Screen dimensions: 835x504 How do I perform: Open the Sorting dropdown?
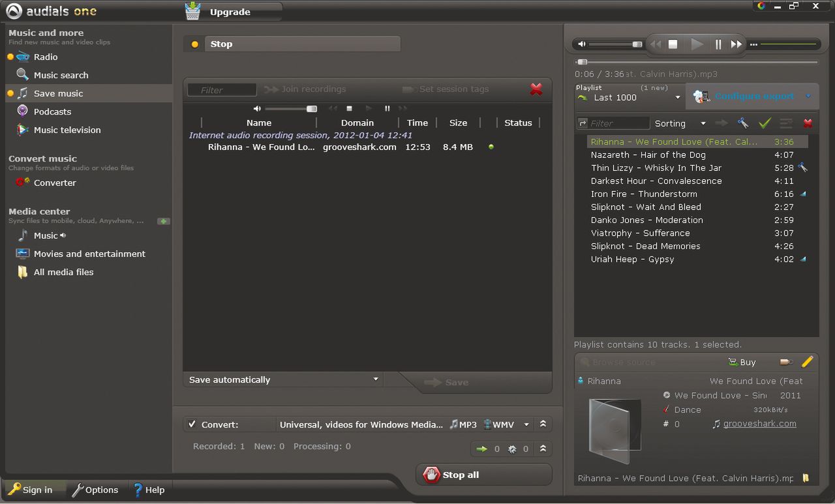(680, 123)
